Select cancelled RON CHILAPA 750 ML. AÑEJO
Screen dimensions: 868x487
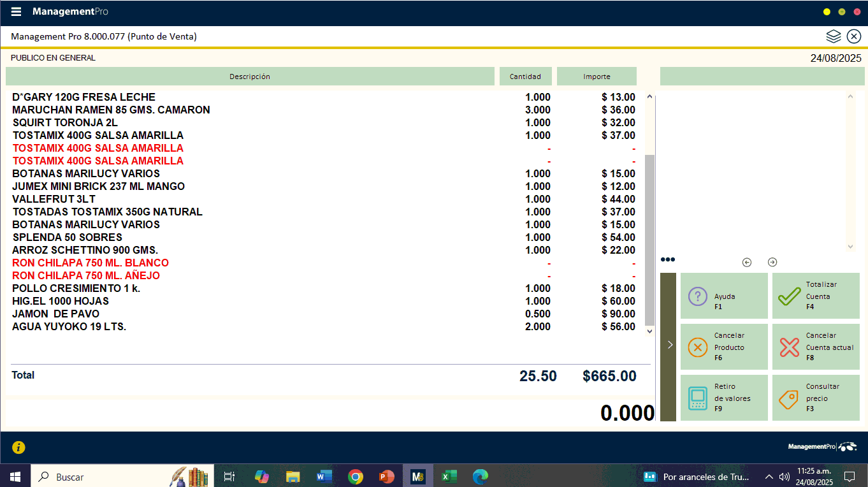click(x=324, y=275)
